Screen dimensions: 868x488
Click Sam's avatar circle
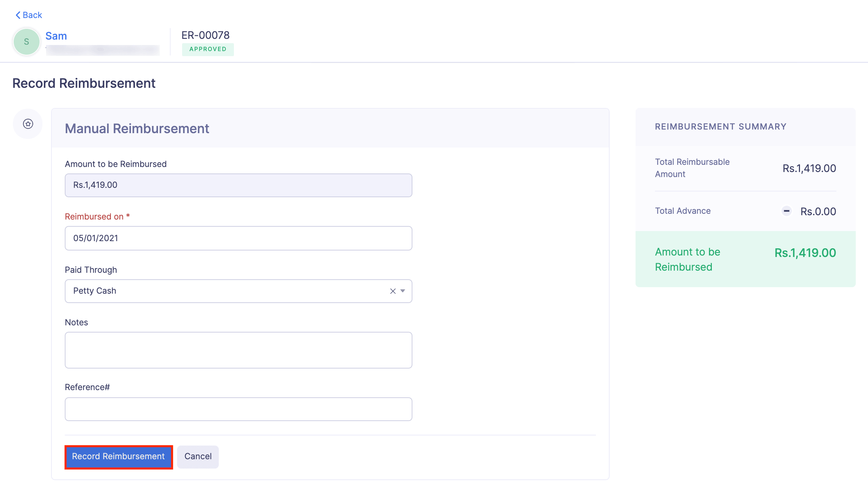point(27,42)
